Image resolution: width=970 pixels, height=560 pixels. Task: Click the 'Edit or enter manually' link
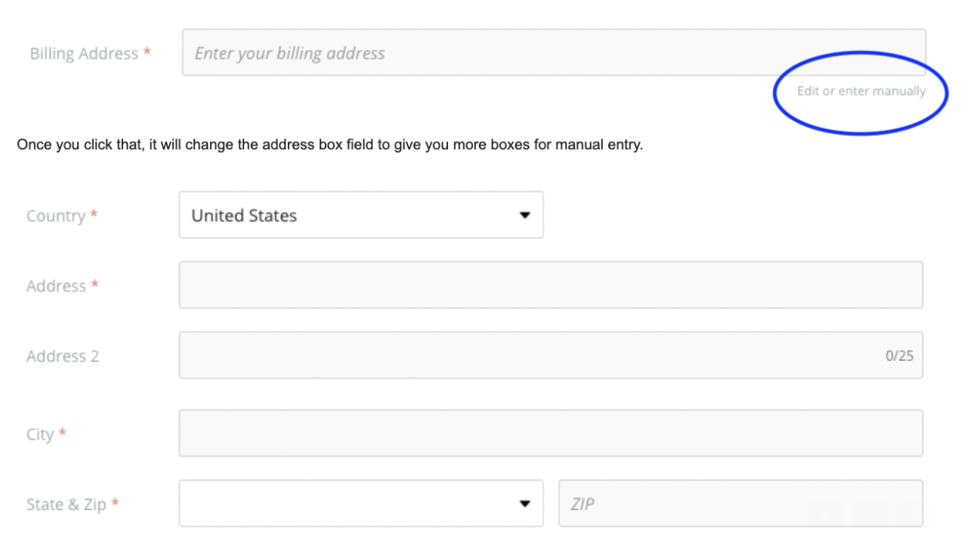(x=861, y=91)
